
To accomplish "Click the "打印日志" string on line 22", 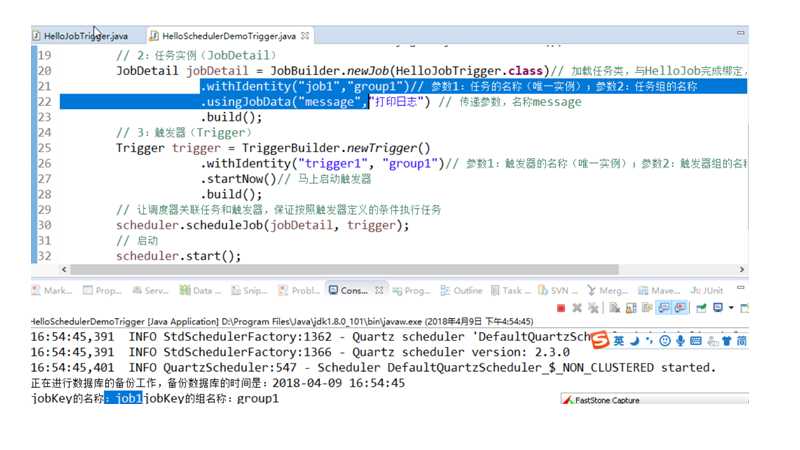I will click(x=396, y=102).
